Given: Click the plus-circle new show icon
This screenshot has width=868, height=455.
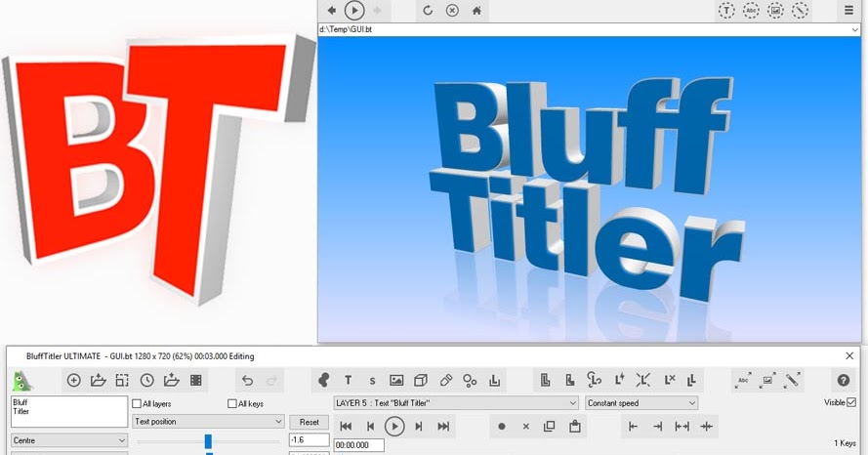Looking at the screenshot, I should [73, 380].
